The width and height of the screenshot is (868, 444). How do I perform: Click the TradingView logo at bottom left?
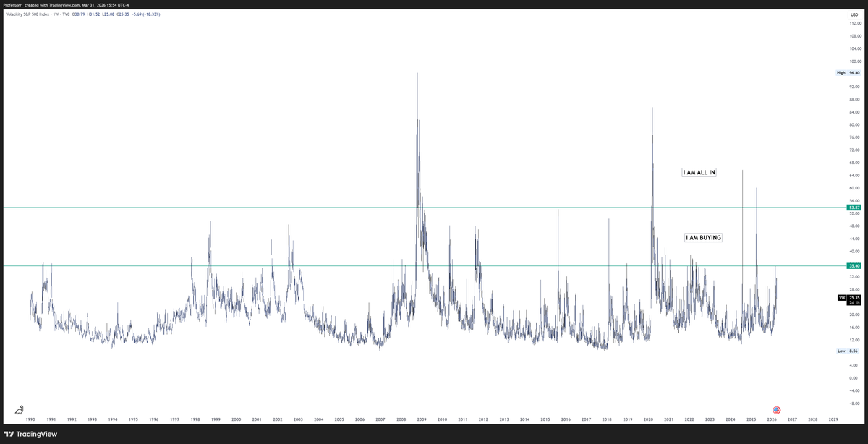(x=31, y=434)
